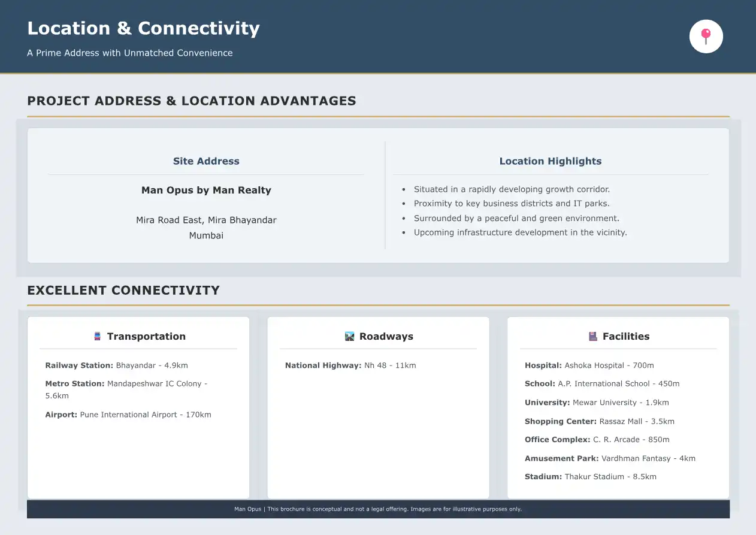Select the Vardhman Fantasy amusement park entry
This screenshot has width=756, height=535.
[x=610, y=458]
